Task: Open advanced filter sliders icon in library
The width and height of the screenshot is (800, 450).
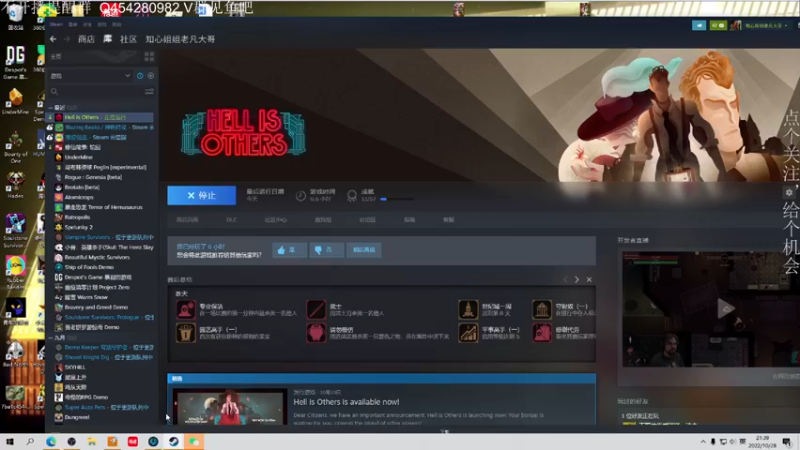Action: [x=149, y=92]
